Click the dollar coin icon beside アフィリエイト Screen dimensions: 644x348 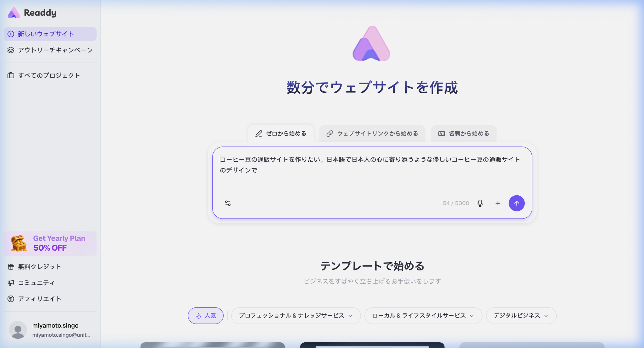pyautogui.click(x=11, y=299)
